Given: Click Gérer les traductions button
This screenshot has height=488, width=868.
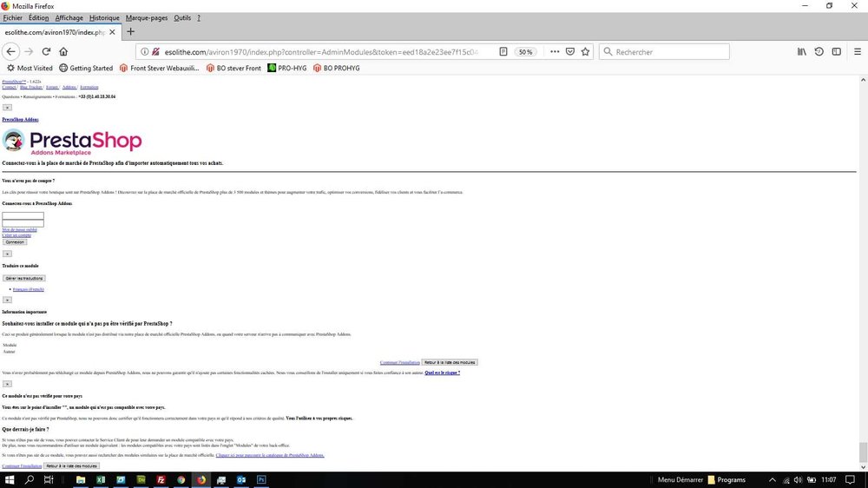Looking at the screenshot, I should pos(23,278).
